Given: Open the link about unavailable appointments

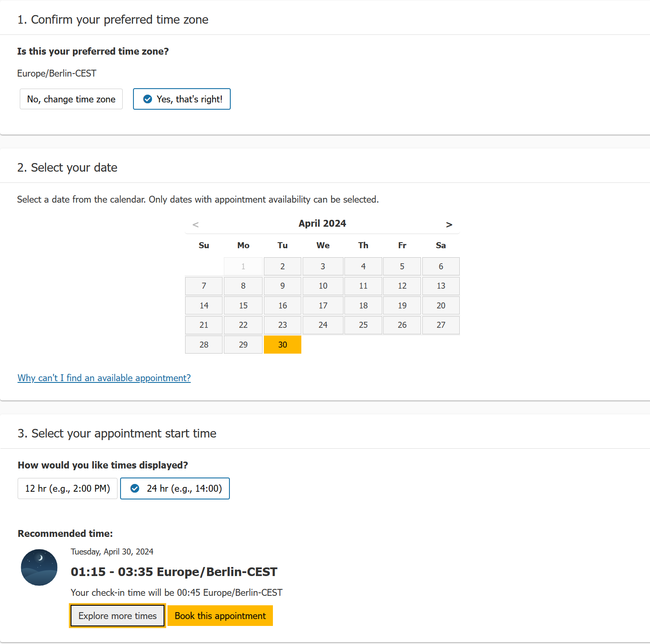Looking at the screenshot, I should [104, 378].
